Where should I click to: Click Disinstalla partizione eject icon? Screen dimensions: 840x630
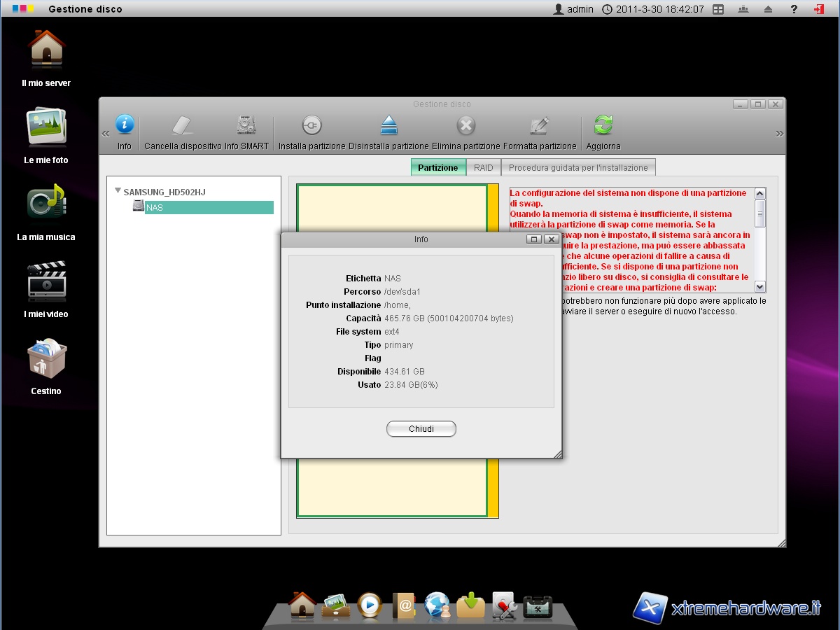(x=388, y=126)
